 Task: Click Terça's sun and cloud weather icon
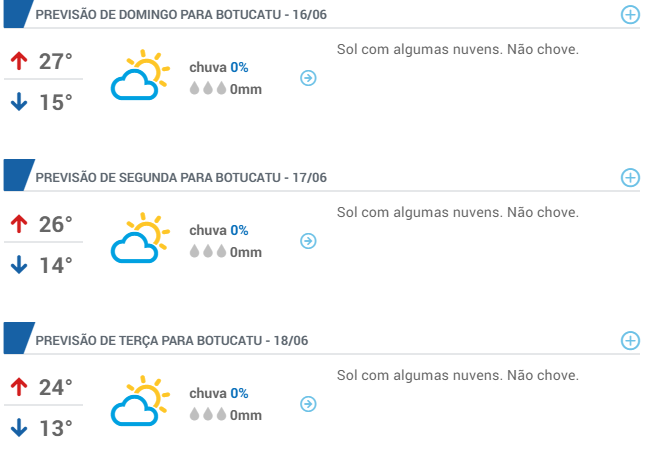(140, 401)
